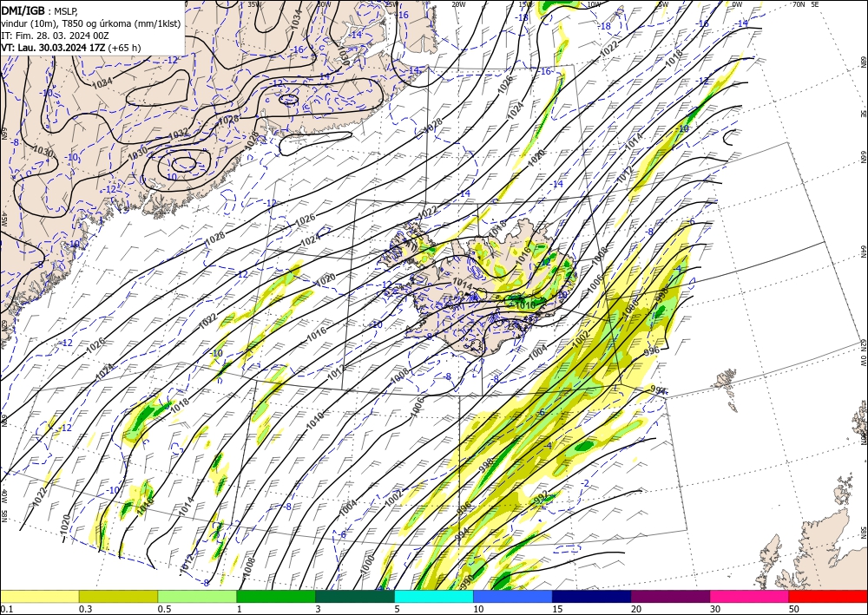Click the light green 0.5–1 legend swatch
This screenshot has height=615, width=868.
[197, 596]
